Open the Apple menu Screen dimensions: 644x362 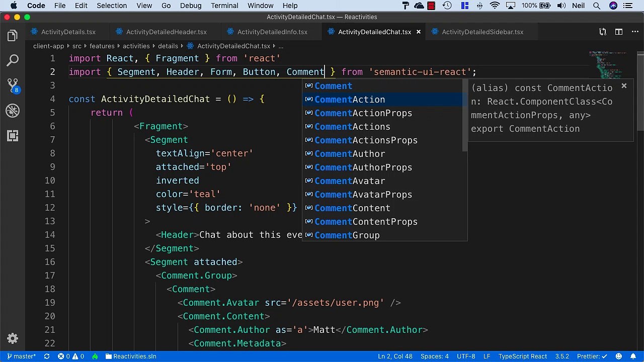click(x=14, y=6)
